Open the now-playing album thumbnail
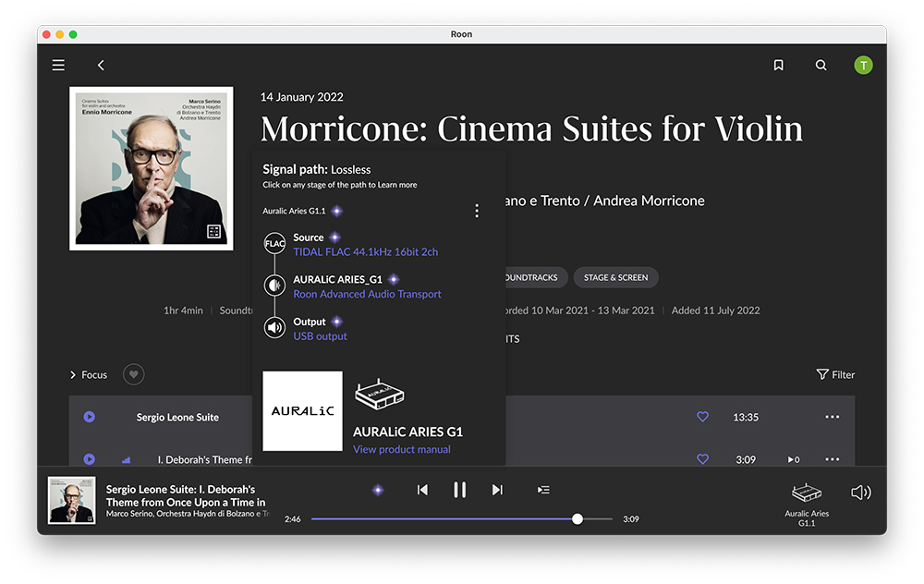The width and height of the screenshot is (924, 584). click(71, 500)
